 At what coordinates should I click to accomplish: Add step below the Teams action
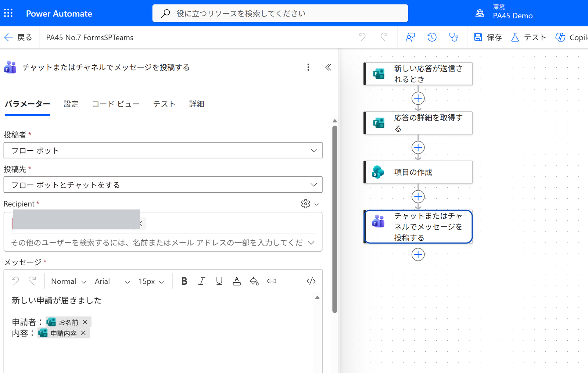(418, 254)
